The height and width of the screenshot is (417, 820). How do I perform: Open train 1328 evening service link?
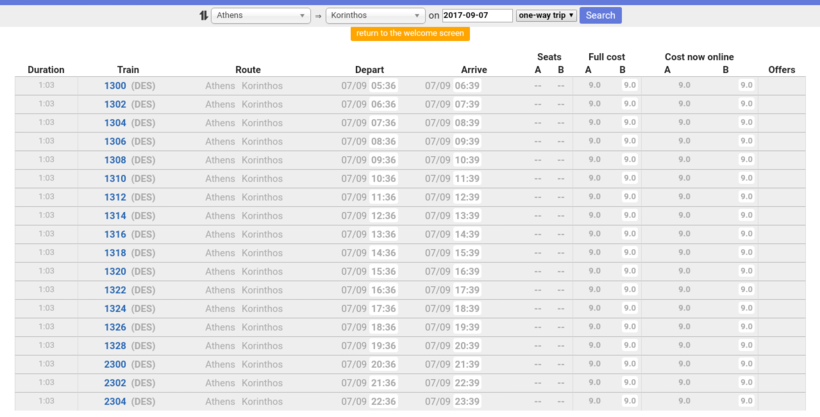[x=115, y=346]
